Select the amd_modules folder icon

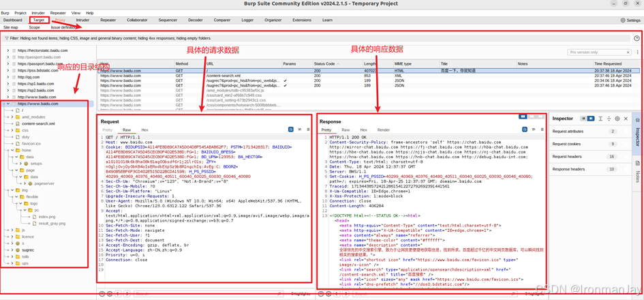tap(18, 117)
